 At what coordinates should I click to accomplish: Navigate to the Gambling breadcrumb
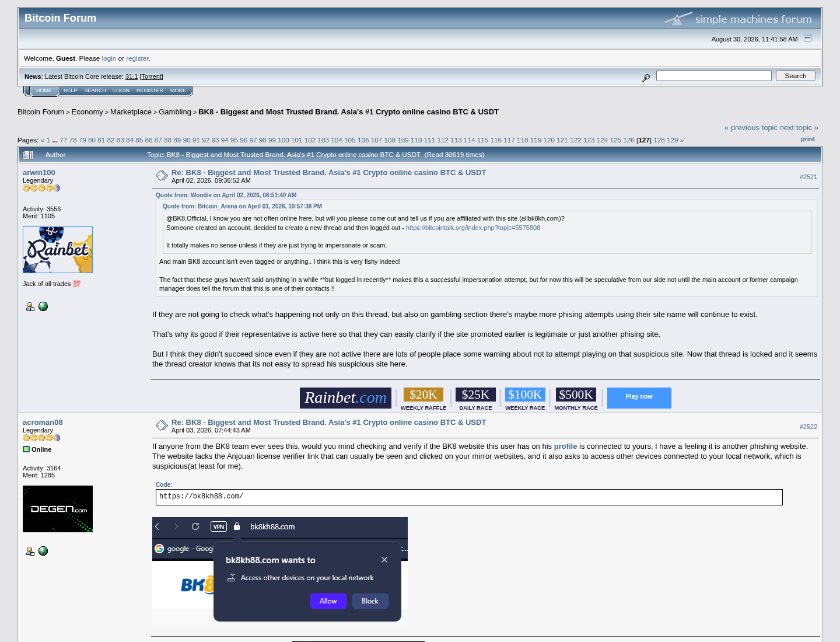175,112
